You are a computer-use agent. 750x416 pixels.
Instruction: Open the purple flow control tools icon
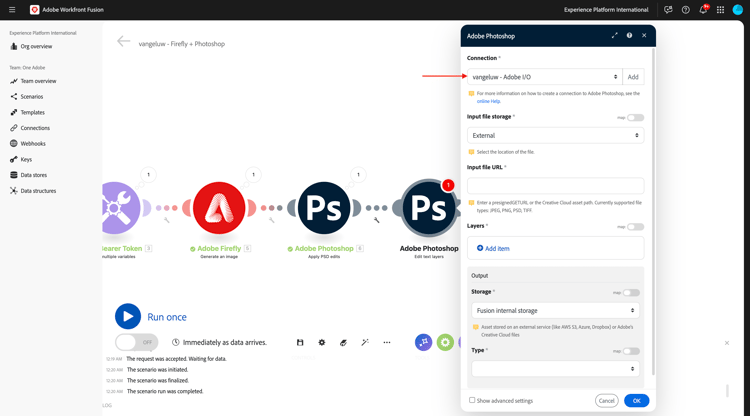coord(423,342)
